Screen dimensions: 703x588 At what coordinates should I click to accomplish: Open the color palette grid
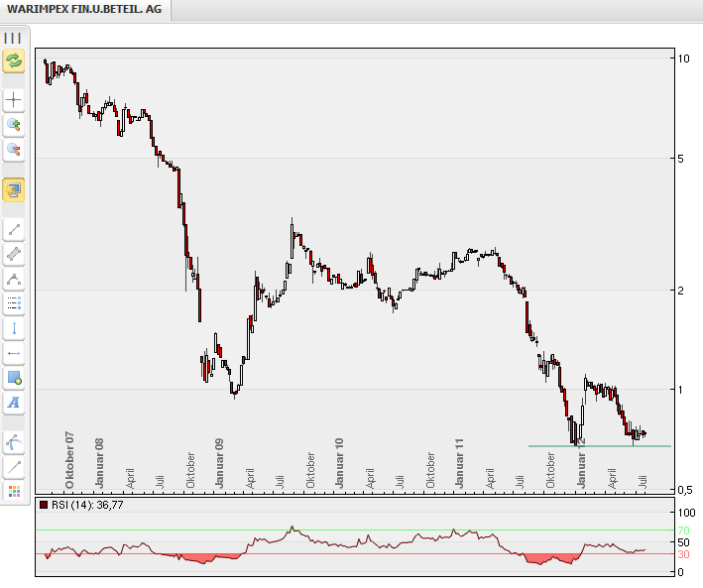tap(14, 492)
